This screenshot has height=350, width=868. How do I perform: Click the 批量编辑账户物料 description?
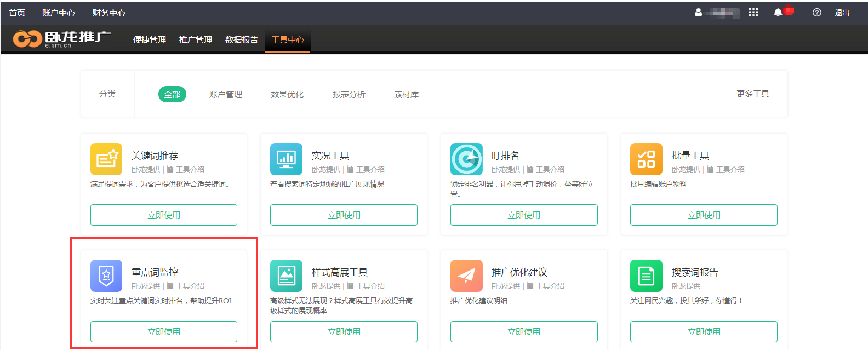tap(659, 184)
